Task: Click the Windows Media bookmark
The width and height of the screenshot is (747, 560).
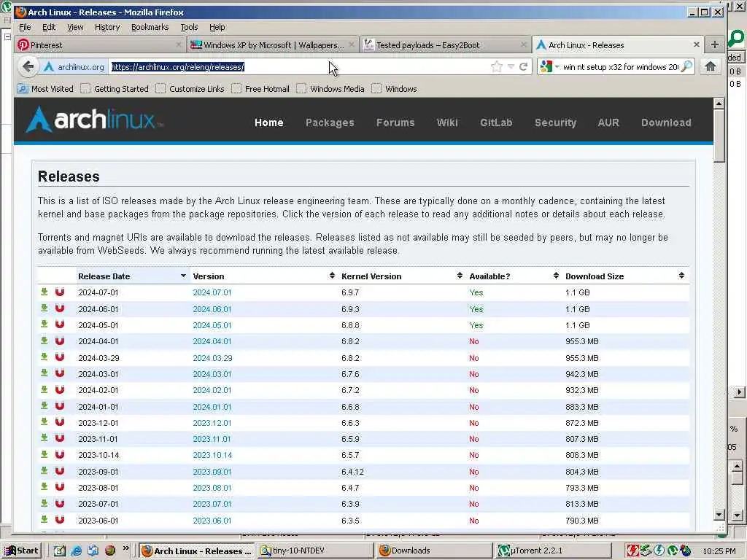Action: click(330, 88)
